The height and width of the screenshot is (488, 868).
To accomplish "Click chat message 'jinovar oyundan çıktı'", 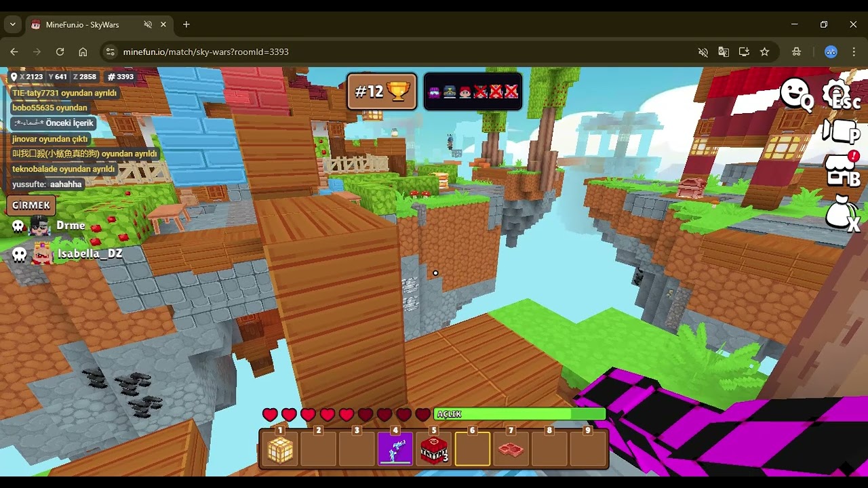I will point(50,139).
